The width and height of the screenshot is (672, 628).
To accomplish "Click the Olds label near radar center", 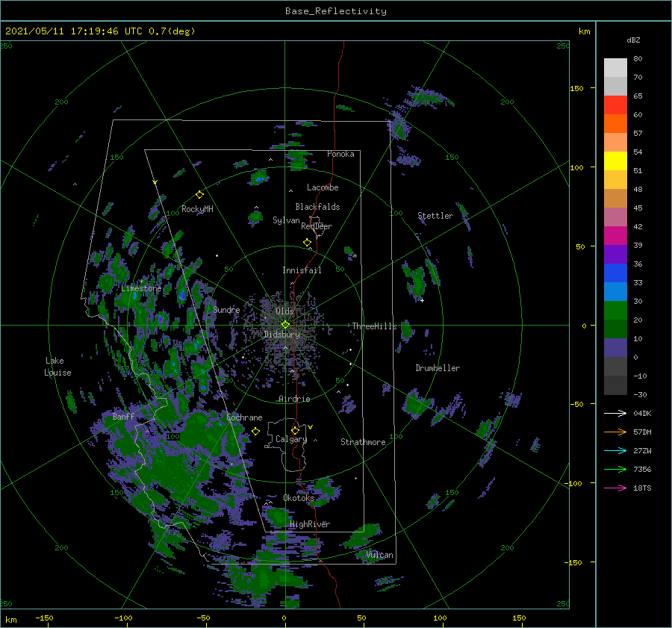I will (x=284, y=311).
